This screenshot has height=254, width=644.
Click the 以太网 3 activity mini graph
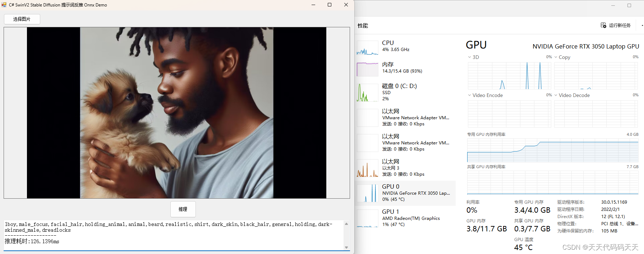[367, 168]
